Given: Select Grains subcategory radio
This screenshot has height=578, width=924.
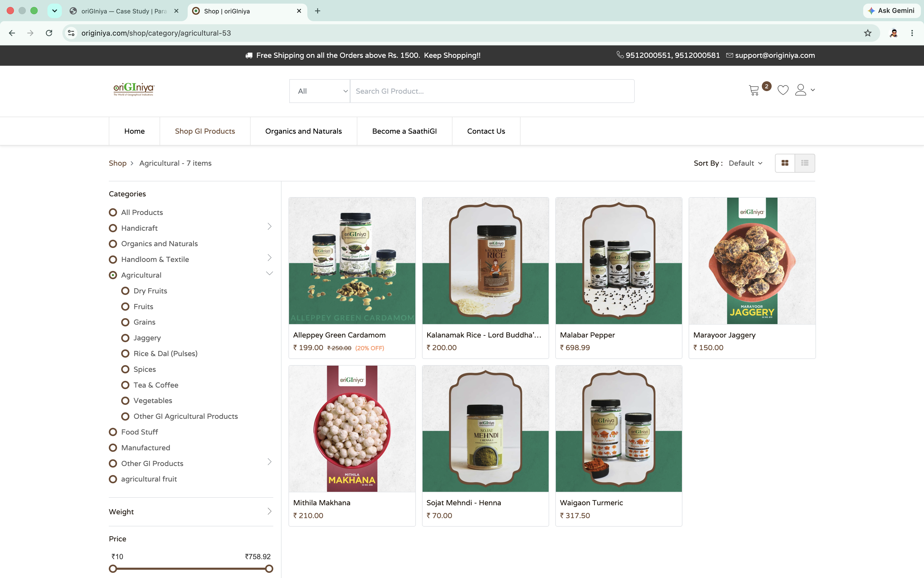Looking at the screenshot, I should [x=125, y=322].
